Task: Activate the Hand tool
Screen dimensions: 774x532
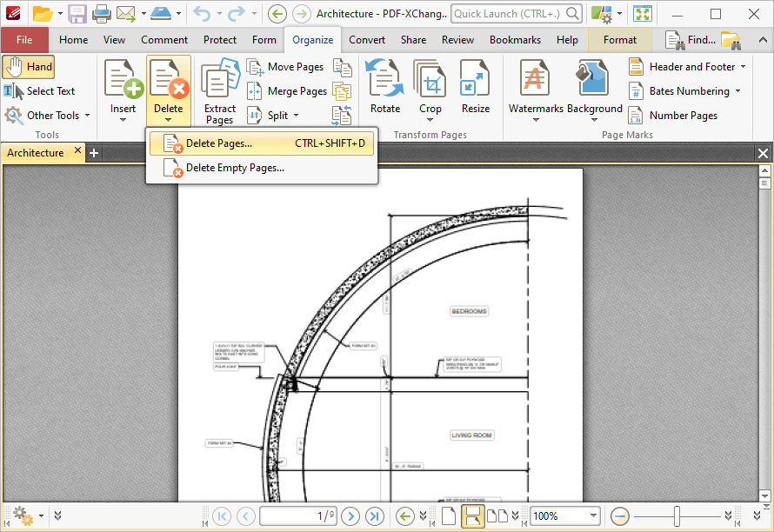Action: 29,67
